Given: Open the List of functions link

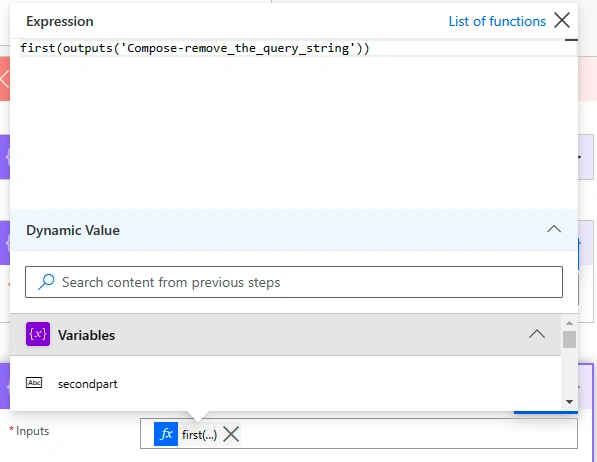Looking at the screenshot, I should (497, 21).
